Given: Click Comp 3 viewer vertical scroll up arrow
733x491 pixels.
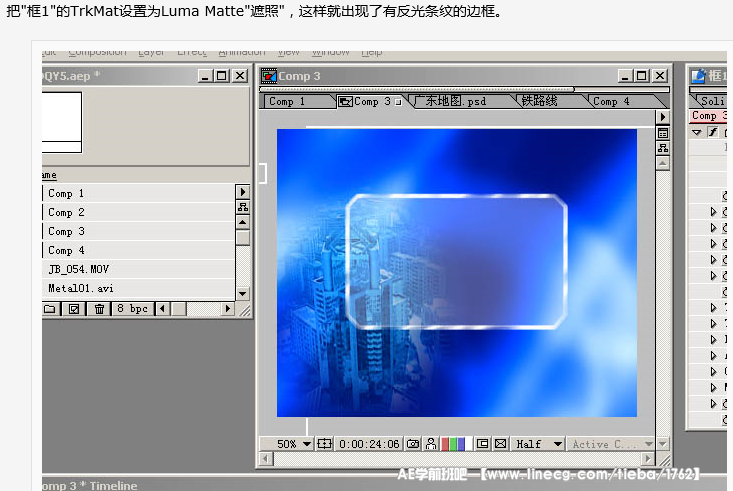Looking at the screenshot, I should [663, 163].
